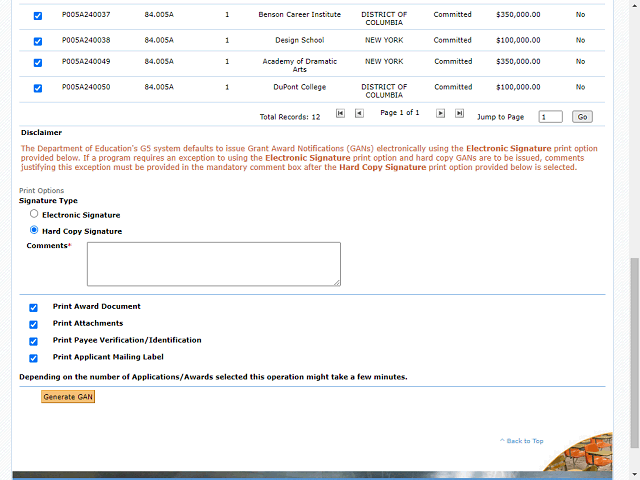Toggle Print Applicant Mailing Label checkbox

[33, 358]
